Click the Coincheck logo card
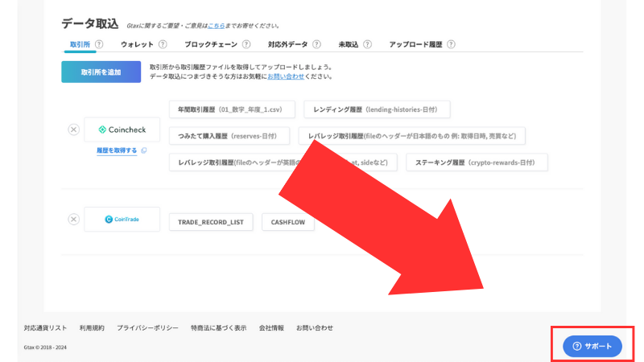This screenshot has height=362, width=644. (x=122, y=130)
